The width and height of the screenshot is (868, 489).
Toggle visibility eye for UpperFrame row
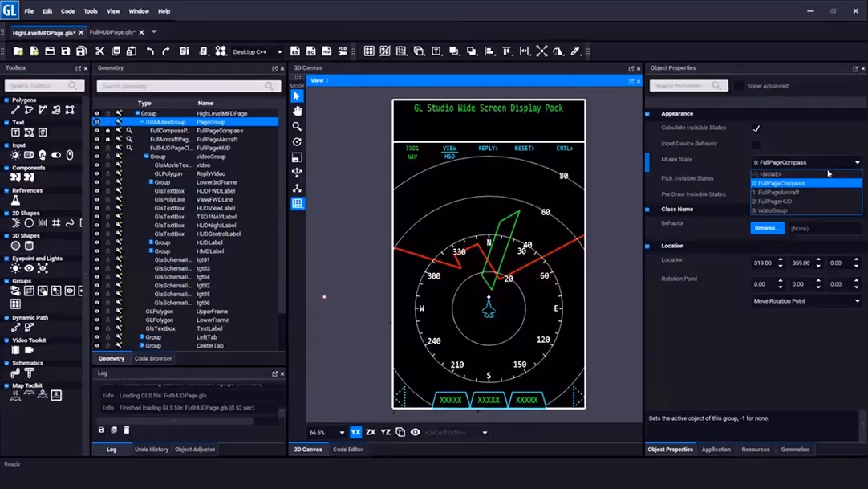97,312
